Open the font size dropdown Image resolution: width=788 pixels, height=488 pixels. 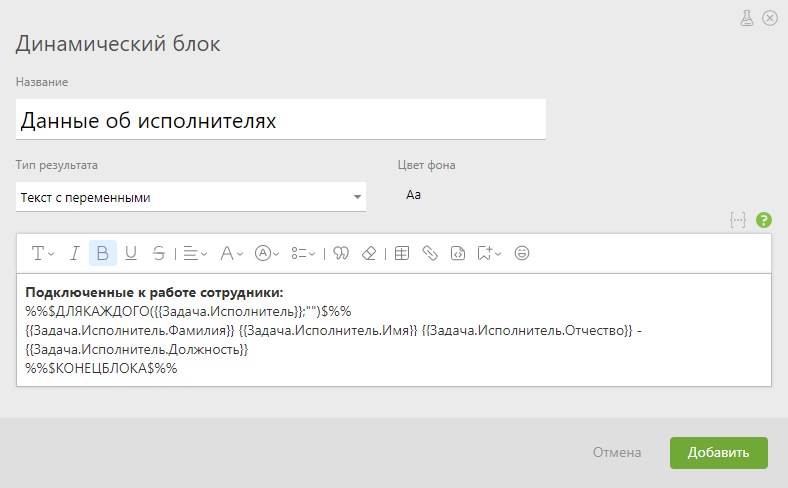(x=231, y=253)
